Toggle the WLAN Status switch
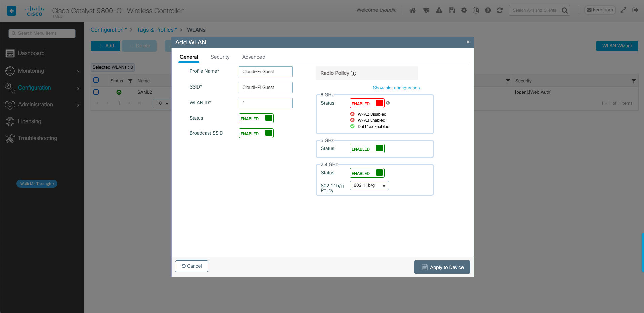Viewport: 644px width, 313px height. (x=256, y=118)
